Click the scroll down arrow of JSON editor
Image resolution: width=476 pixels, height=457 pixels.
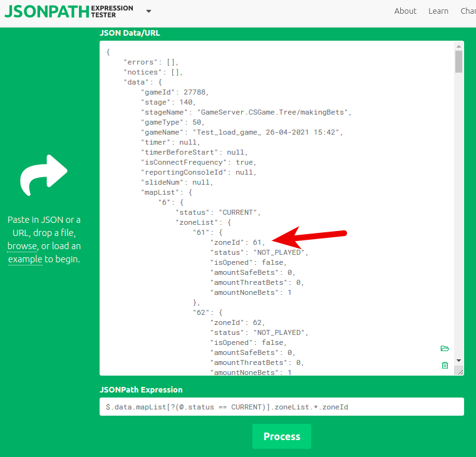coord(458,361)
